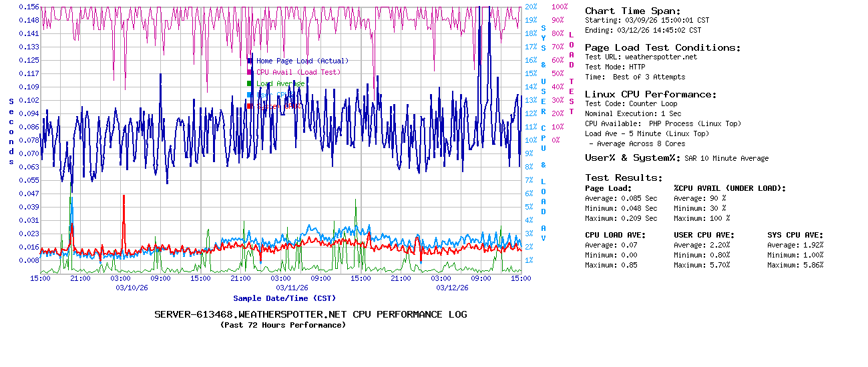The width and height of the screenshot is (868, 367).
Task: Click the 03/12/26 date label on x-axis
Action: pyautogui.click(x=452, y=288)
